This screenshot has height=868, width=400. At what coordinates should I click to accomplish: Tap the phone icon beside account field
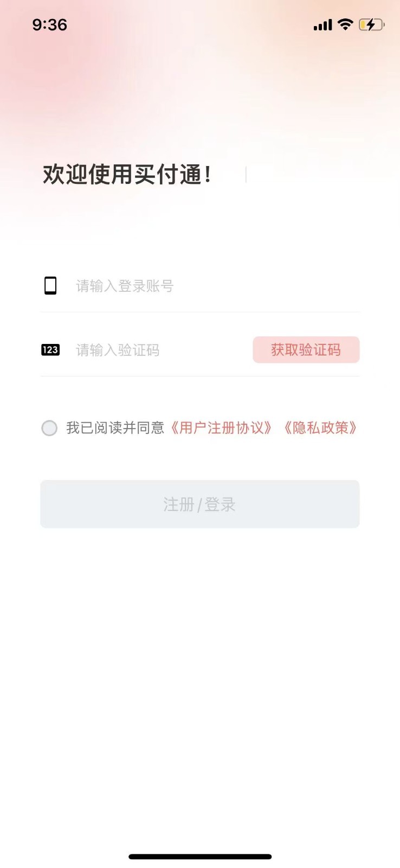[50, 285]
